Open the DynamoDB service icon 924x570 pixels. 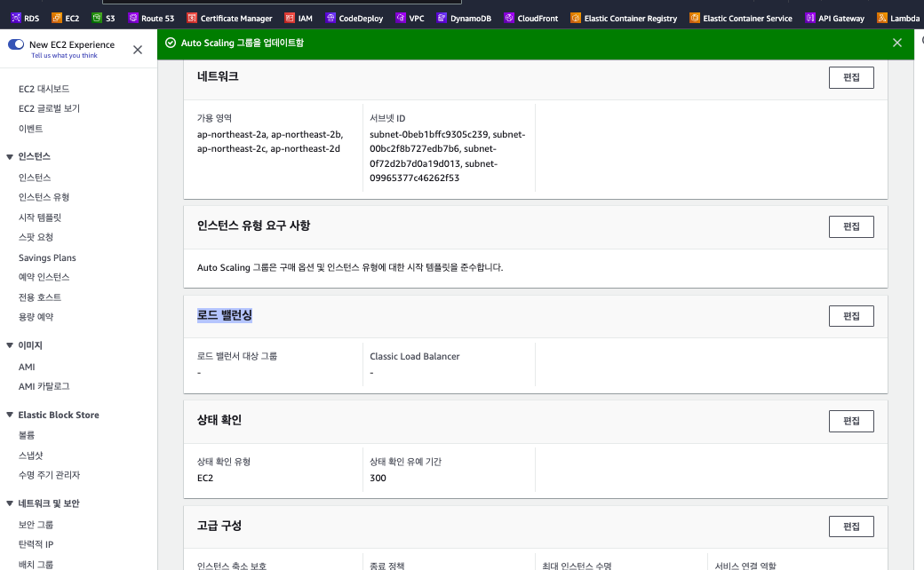click(x=442, y=19)
